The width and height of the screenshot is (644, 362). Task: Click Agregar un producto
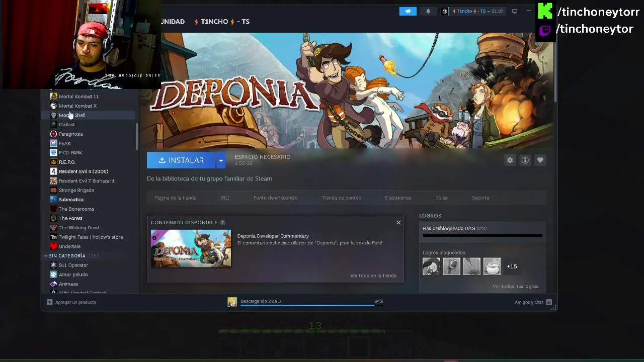pos(71,302)
